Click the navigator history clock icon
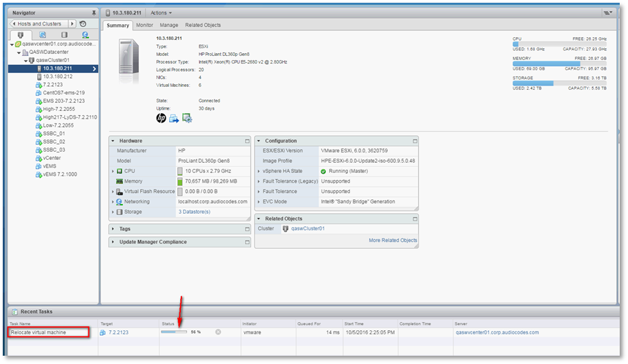Image resolution: width=628 pixels, height=364 pixels. [82, 23]
